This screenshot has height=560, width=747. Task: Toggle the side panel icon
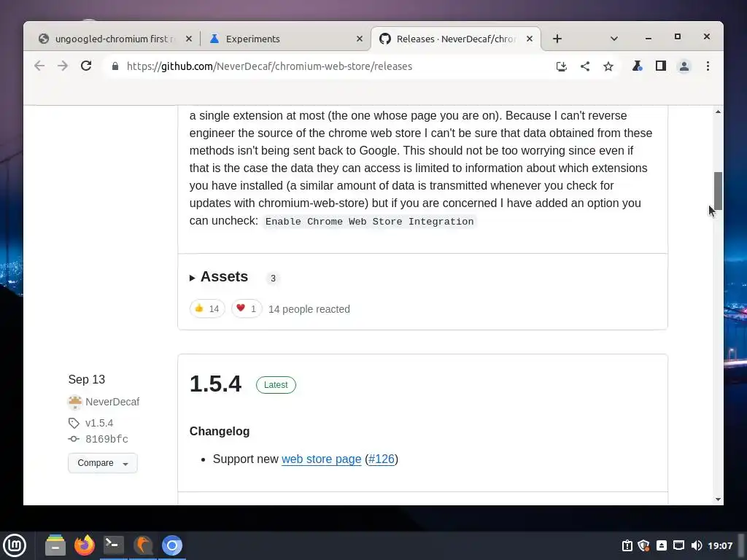[x=661, y=66]
